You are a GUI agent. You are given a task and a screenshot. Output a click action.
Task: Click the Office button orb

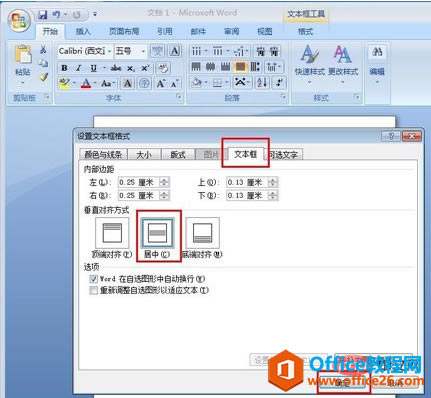19,21
